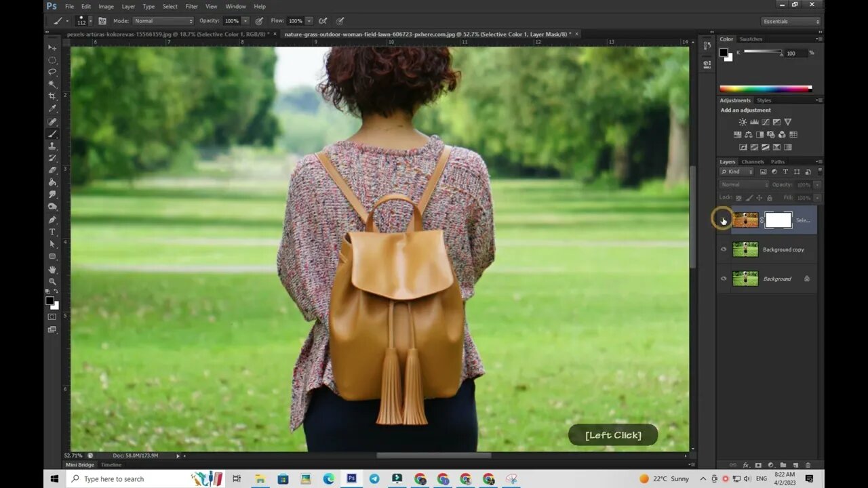The width and height of the screenshot is (868, 488).
Task: Select the Rounded Rectangle shape tool
Action: [52, 256]
